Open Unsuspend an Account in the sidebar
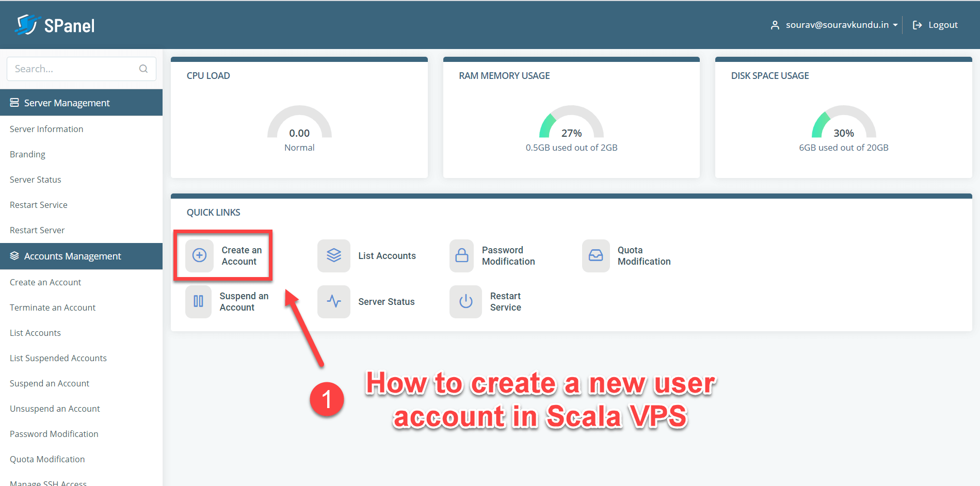This screenshot has width=980, height=486. pos(55,409)
